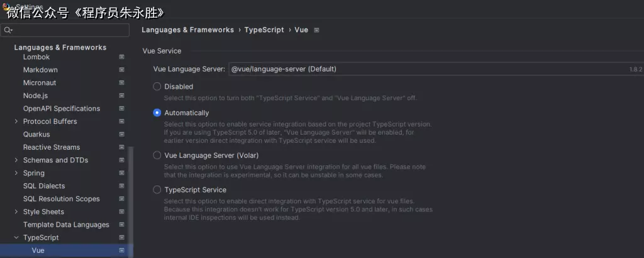Click the search magnifier icon in settings

[x=8, y=30]
